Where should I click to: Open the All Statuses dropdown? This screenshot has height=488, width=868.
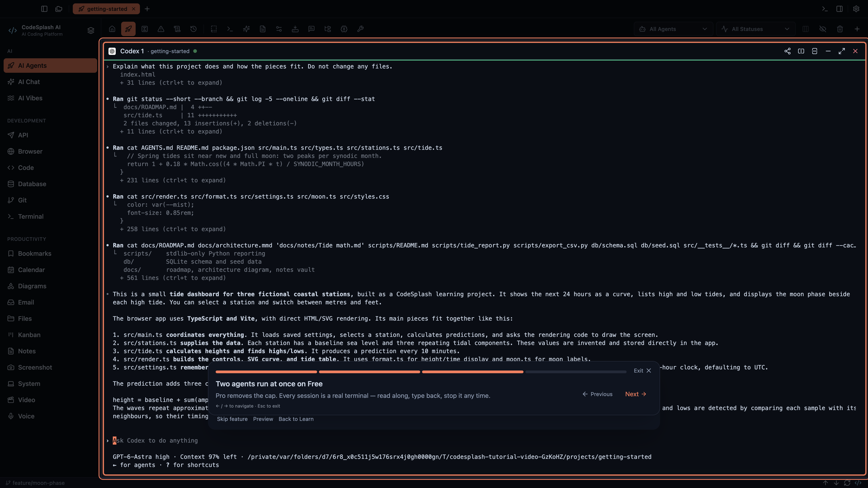pyautogui.click(x=755, y=29)
